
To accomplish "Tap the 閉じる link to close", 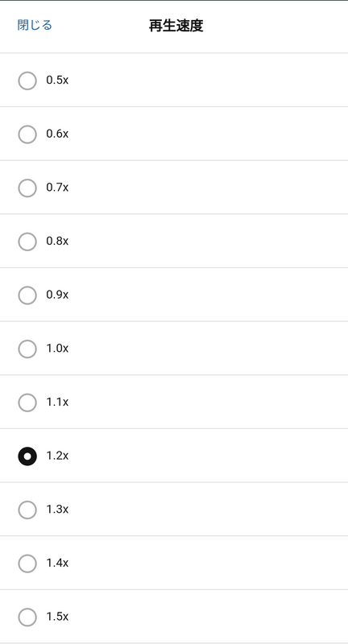I will click(35, 26).
